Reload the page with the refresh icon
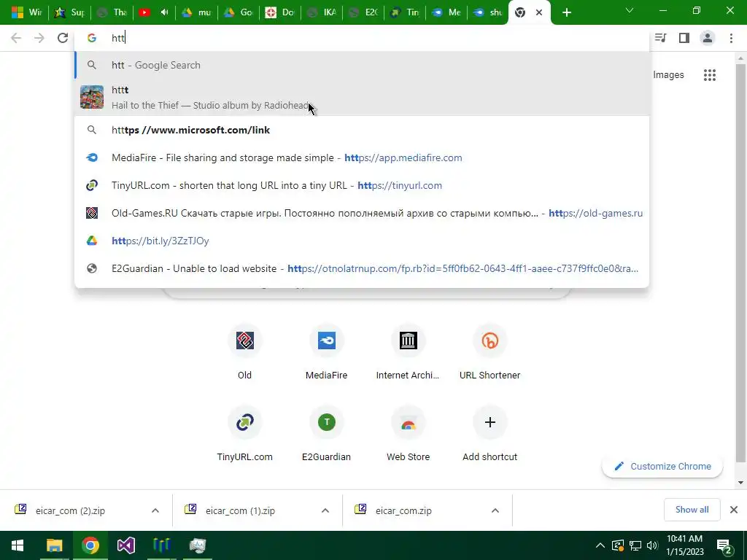This screenshot has width=747, height=560. pos(63,38)
